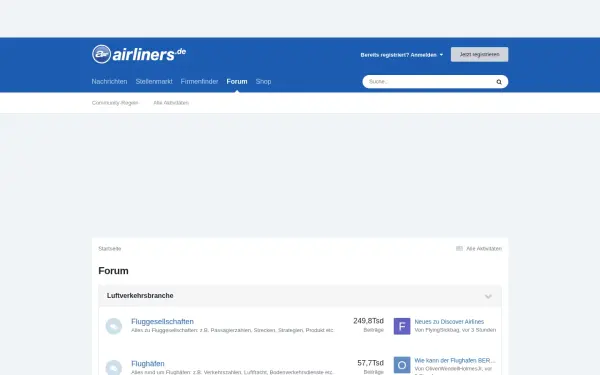Open the purple F user avatar
The height and width of the screenshot is (375, 600).
coord(402,326)
